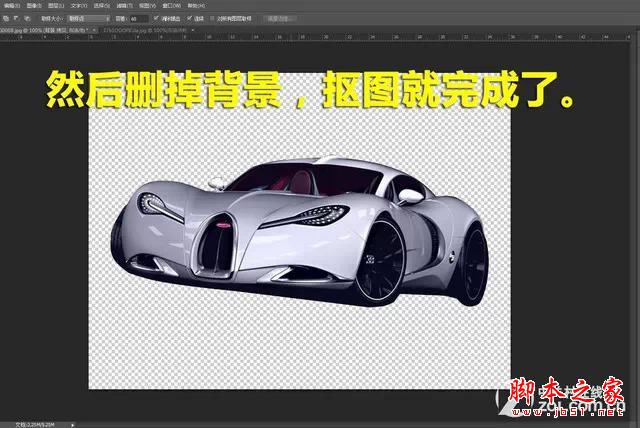
Task: Open the 滤镜 (Filter) menu
Action: 124,6
